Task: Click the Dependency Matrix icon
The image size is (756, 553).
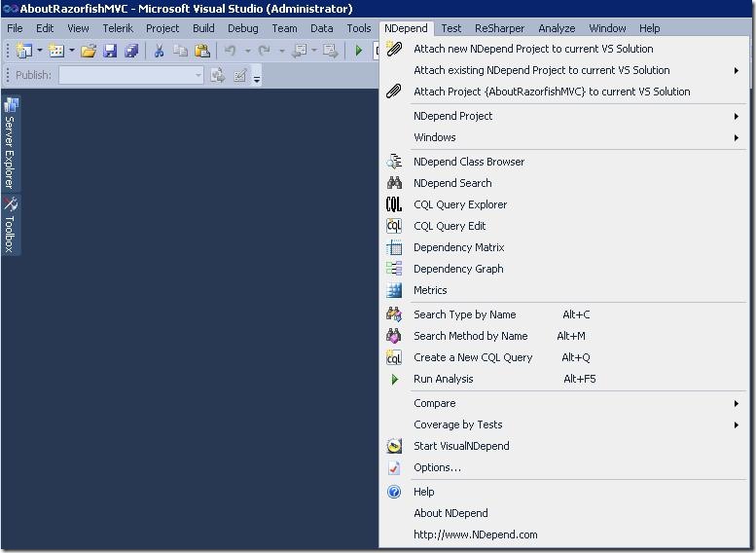Action: 394,247
